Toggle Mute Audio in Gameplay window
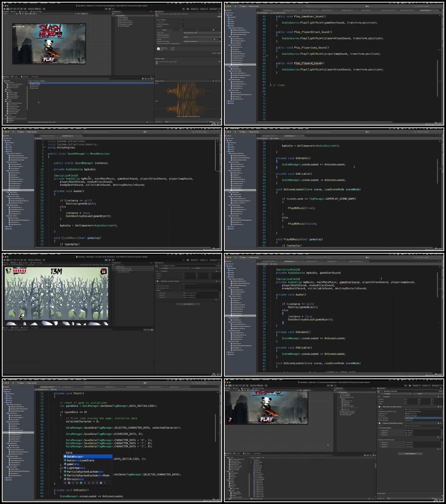The height and width of the screenshot is (504, 446). click(x=95, y=265)
